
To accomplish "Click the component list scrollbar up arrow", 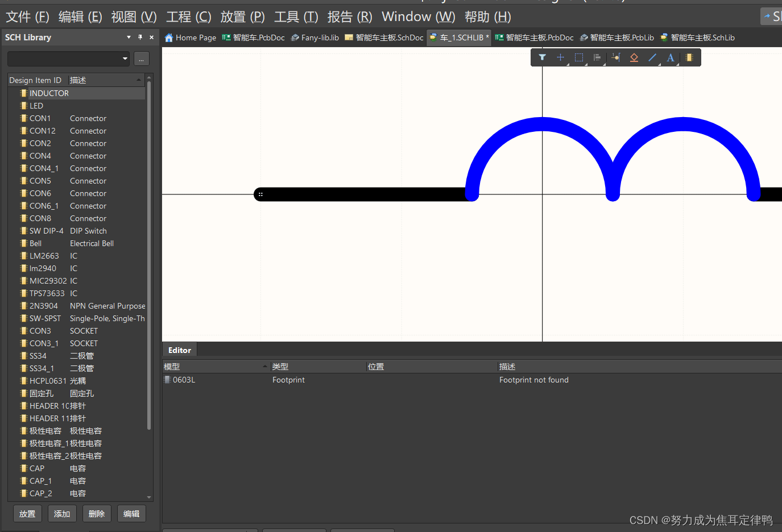I will (x=149, y=77).
